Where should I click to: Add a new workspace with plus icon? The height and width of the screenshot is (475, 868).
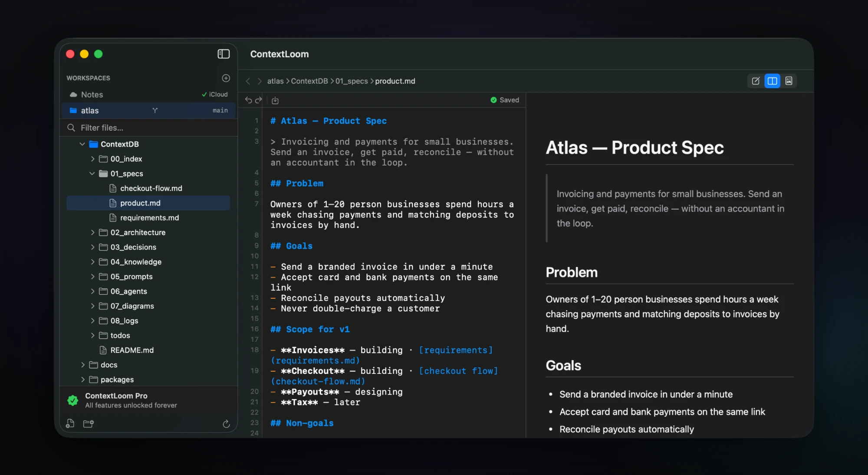click(226, 78)
